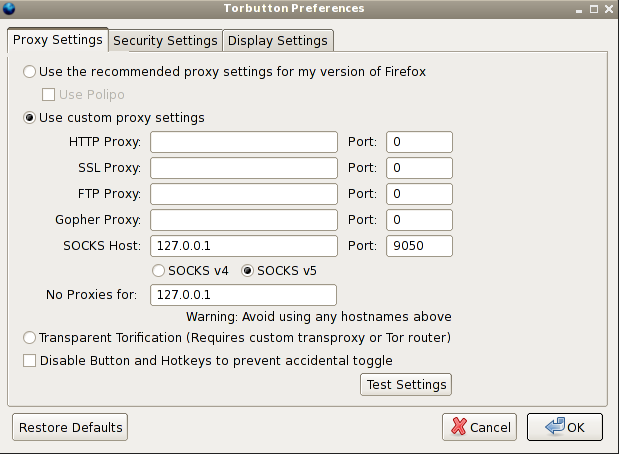Choose the SOCKS v4 radio button
The image size is (619, 454).
tap(158, 271)
